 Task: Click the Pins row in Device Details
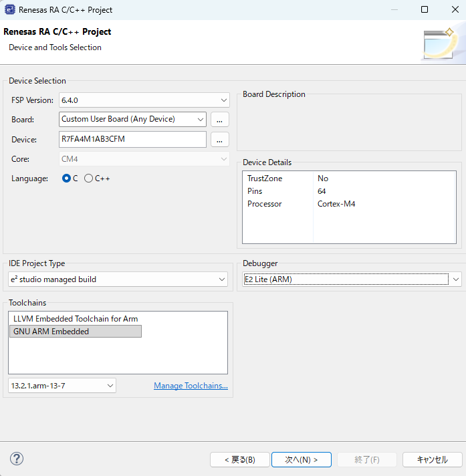[x=349, y=191]
